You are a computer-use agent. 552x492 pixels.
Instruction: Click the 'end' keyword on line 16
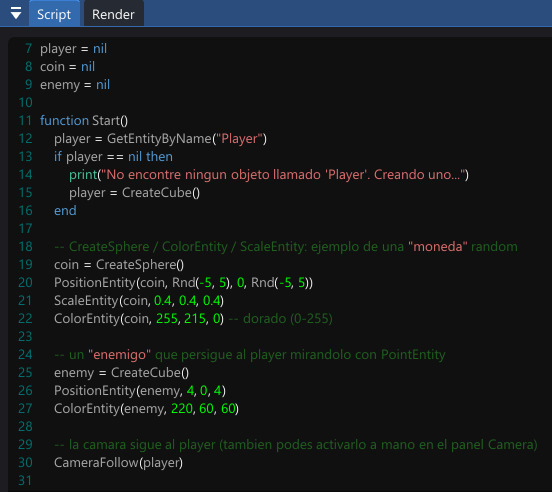coord(65,210)
